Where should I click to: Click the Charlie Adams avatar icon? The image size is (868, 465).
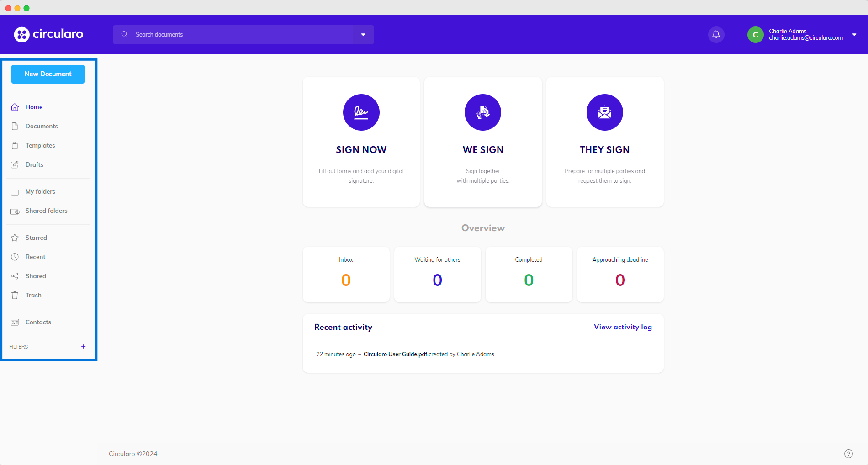[x=755, y=35]
